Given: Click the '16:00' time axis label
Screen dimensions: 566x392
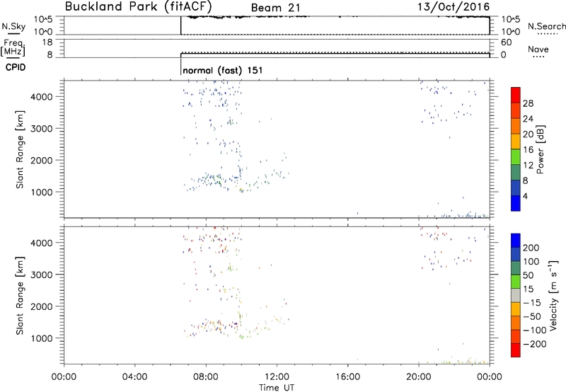Looking at the screenshot, I should click(347, 377).
